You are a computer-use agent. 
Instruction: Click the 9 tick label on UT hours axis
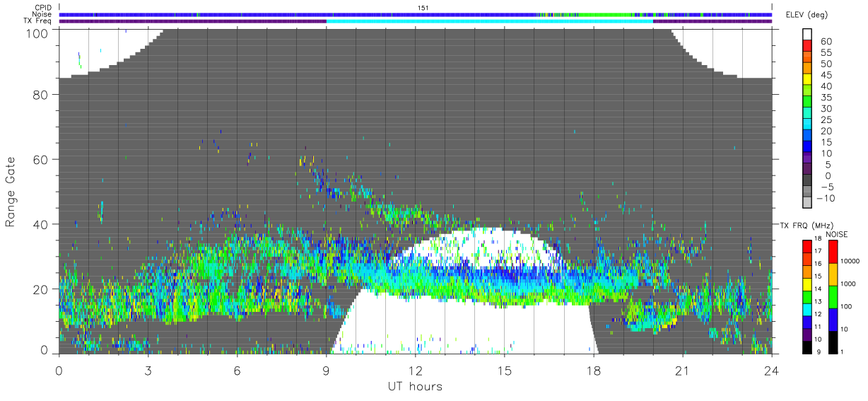(x=326, y=371)
